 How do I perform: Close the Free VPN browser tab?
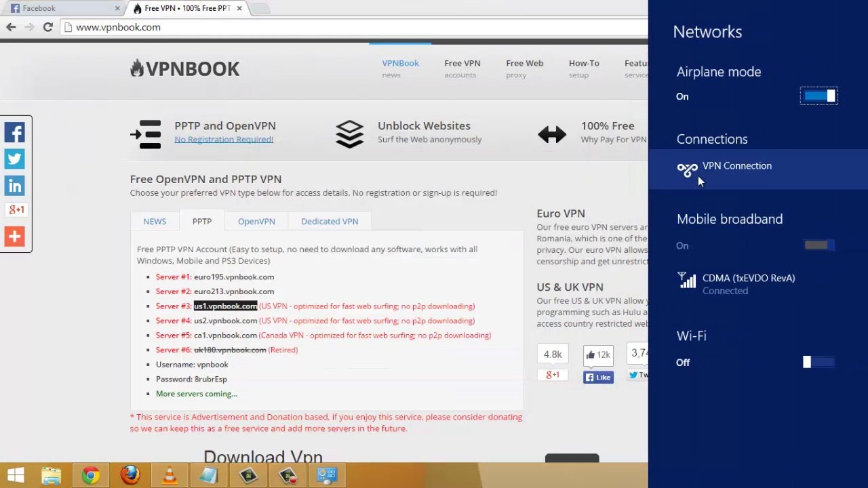point(239,8)
